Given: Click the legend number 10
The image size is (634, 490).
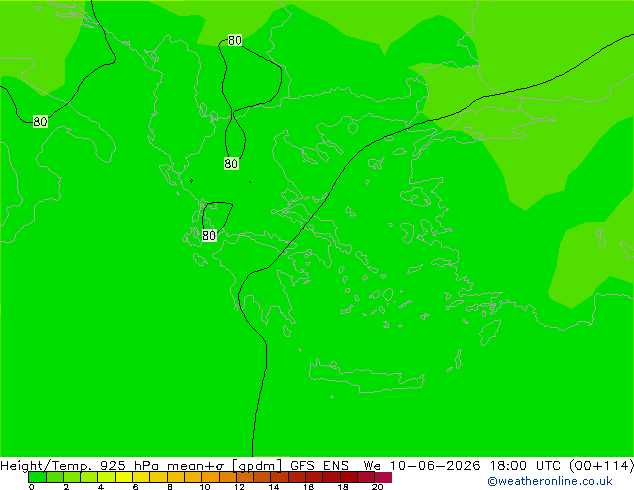Looking at the screenshot, I should click(205, 487).
